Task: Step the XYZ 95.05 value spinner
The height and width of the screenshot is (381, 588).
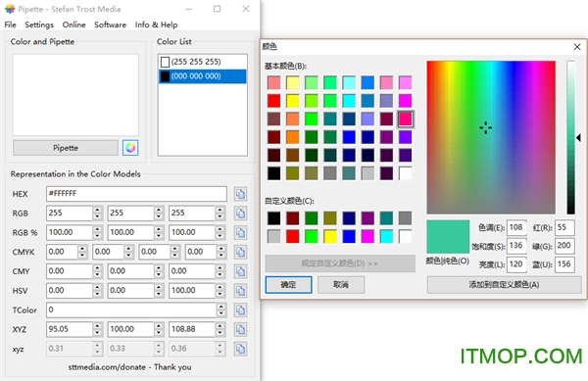Action: click(97, 330)
